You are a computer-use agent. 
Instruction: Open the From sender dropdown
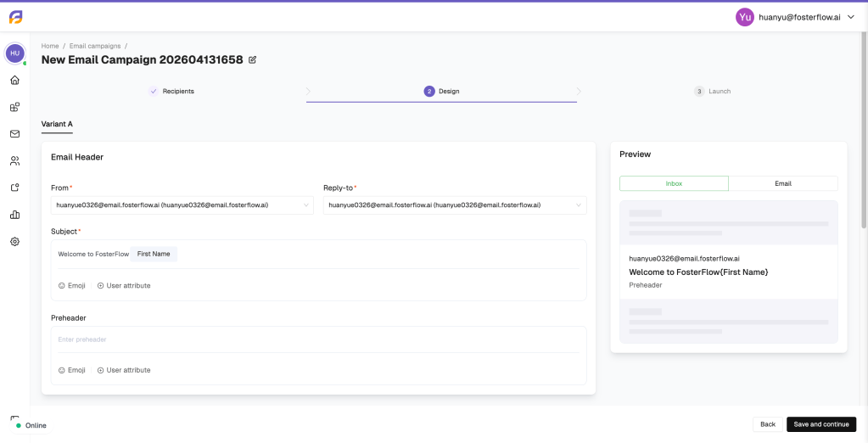[182, 205]
